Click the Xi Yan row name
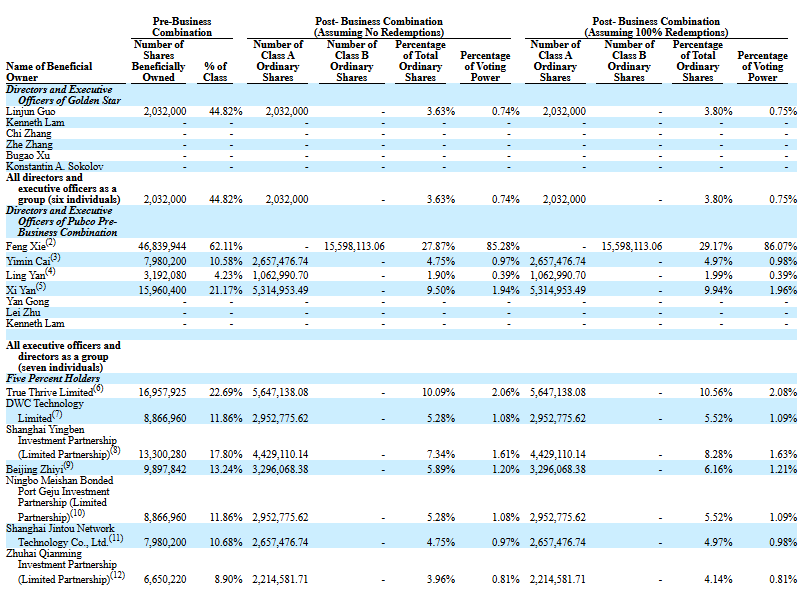 [21, 290]
